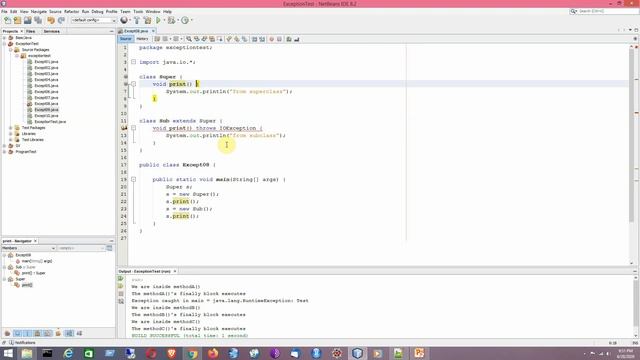Toggle Show Inherited Members in Navigator
The height and width of the screenshot is (360, 640).
tap(7, 333)
